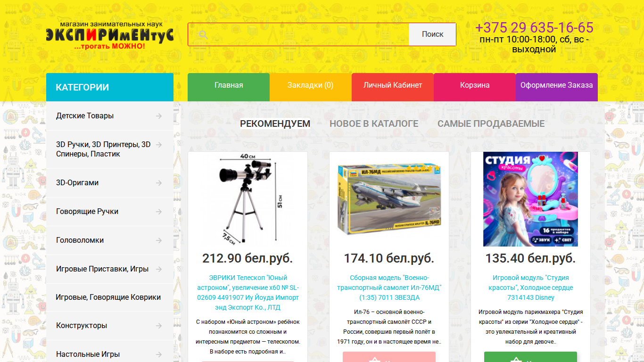644x362 pixels.
Task: Expand the arrow beside Настольные Игры
Action: click(x=159, y=354)
